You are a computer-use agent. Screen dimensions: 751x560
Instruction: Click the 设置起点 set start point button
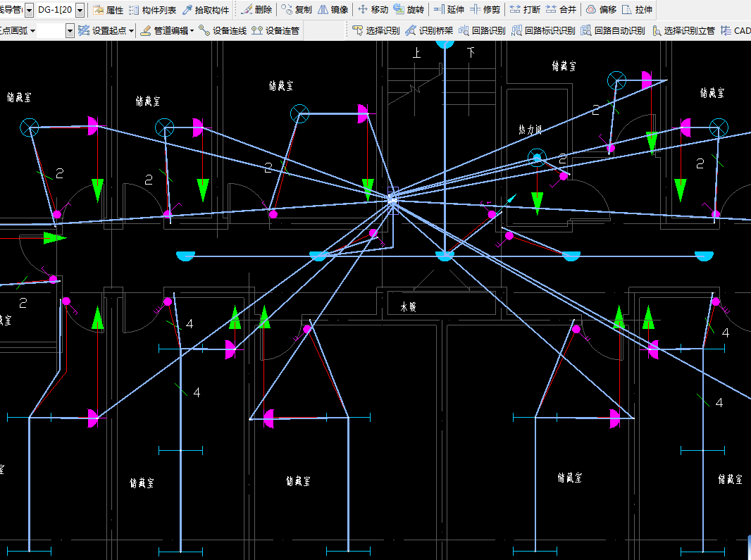coord(102,31)
